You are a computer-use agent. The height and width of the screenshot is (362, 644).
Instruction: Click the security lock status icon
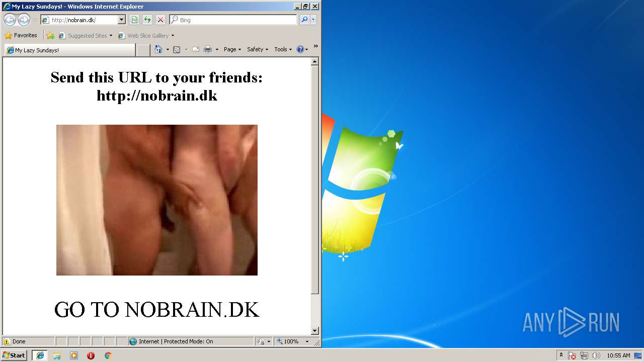click(x=261, y=341)
